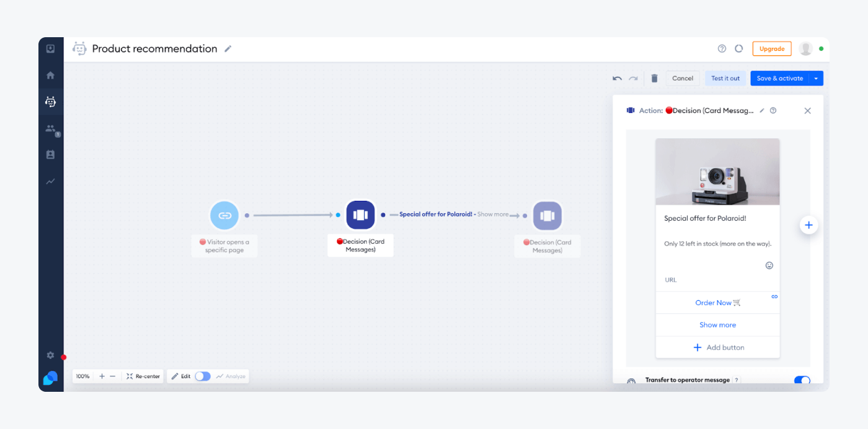The image size is (868, 429).
Task: Open the Visitors icon in sidebar
Action: [50, 128]
